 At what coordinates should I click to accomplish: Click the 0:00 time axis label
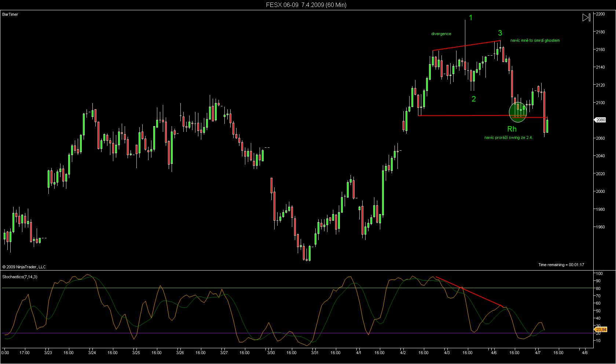(x=5, y=353)
